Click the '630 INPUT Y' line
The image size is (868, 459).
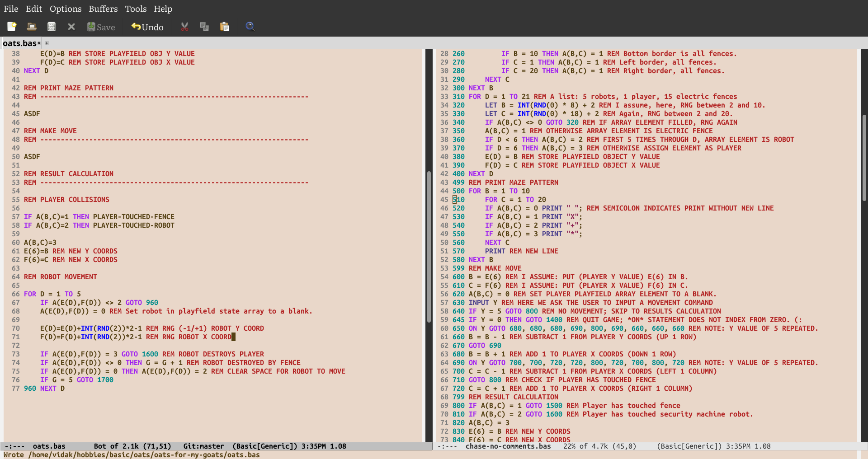[583, 303]
